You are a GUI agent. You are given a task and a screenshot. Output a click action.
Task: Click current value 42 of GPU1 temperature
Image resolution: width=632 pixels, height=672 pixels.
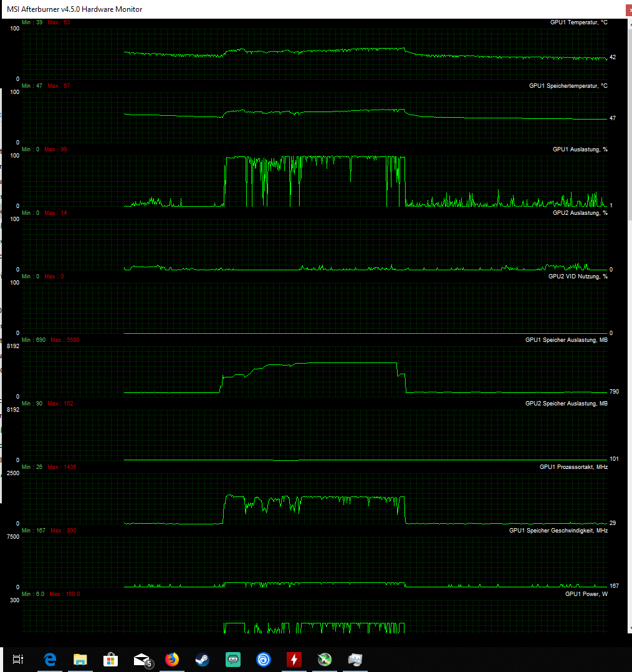613,57
